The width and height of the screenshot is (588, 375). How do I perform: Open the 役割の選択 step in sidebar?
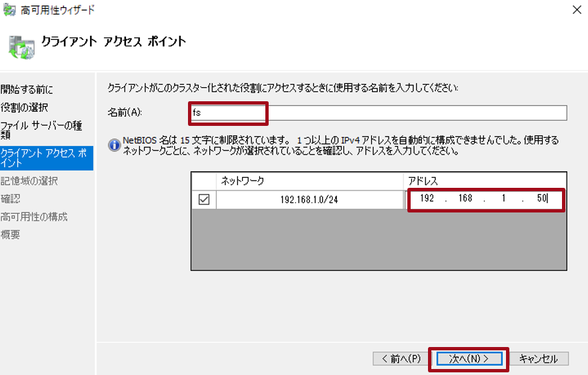[x=24, y=107]
